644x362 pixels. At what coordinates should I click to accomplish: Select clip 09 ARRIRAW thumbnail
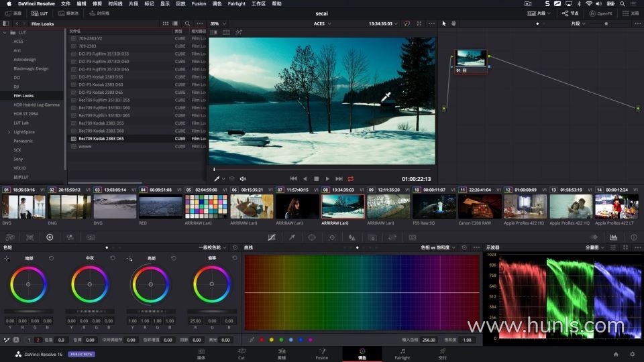point(388,206)
